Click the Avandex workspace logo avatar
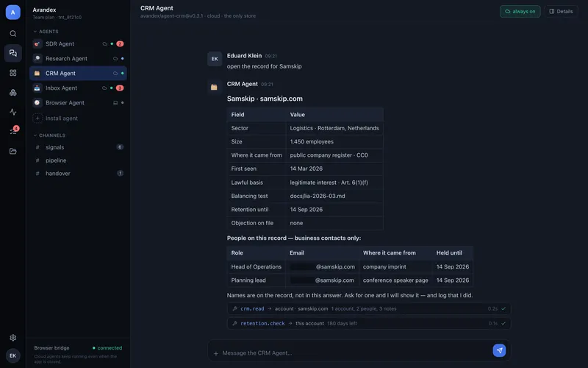588x368 pixels. point(12,13)
